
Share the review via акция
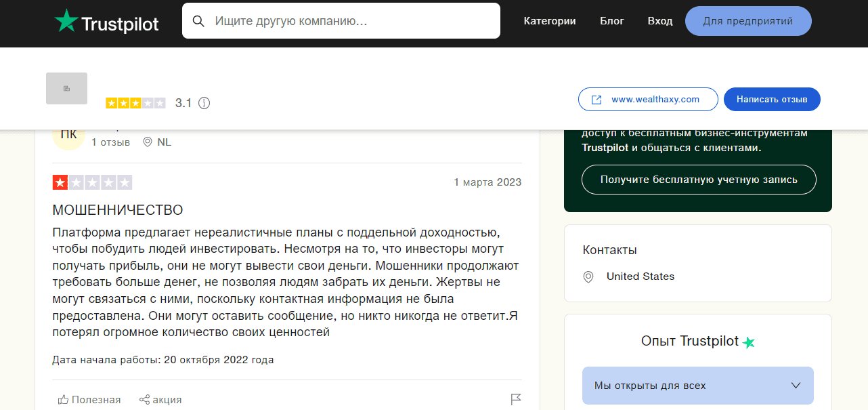[x=160, y=399]
